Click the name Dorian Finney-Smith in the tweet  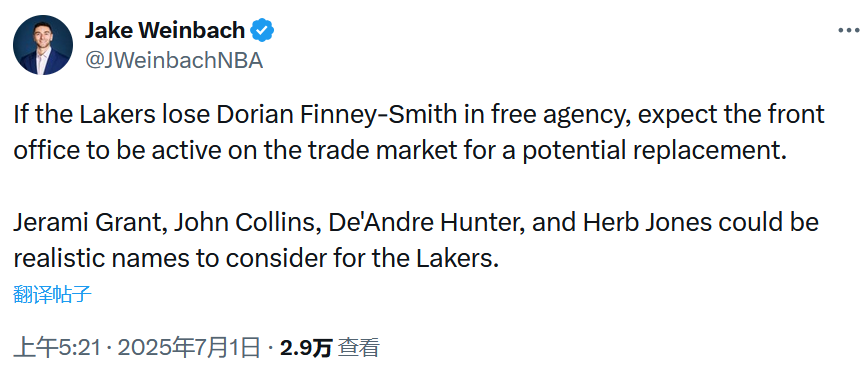pos(336,115)
